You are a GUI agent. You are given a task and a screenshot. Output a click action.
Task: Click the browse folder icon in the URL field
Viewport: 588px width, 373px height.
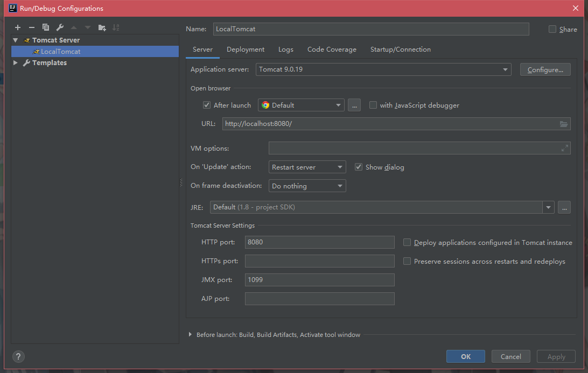click(564, 124)
